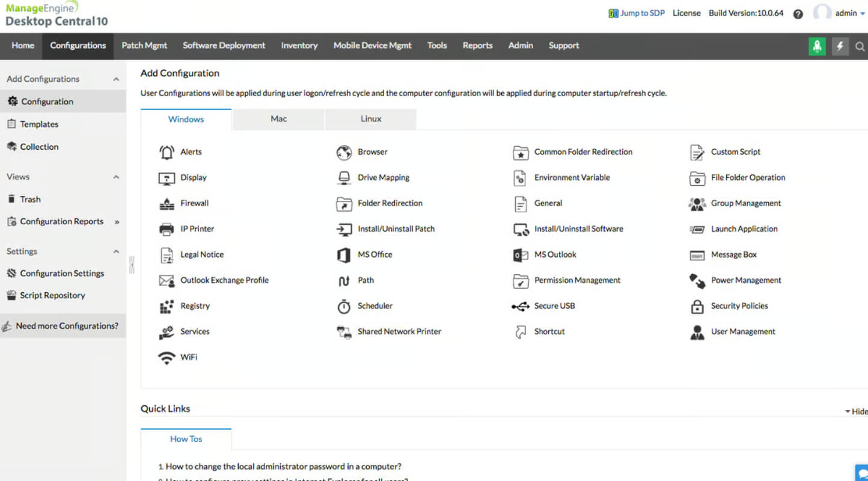Switch to the Mac tab

[x=278, y=119]
